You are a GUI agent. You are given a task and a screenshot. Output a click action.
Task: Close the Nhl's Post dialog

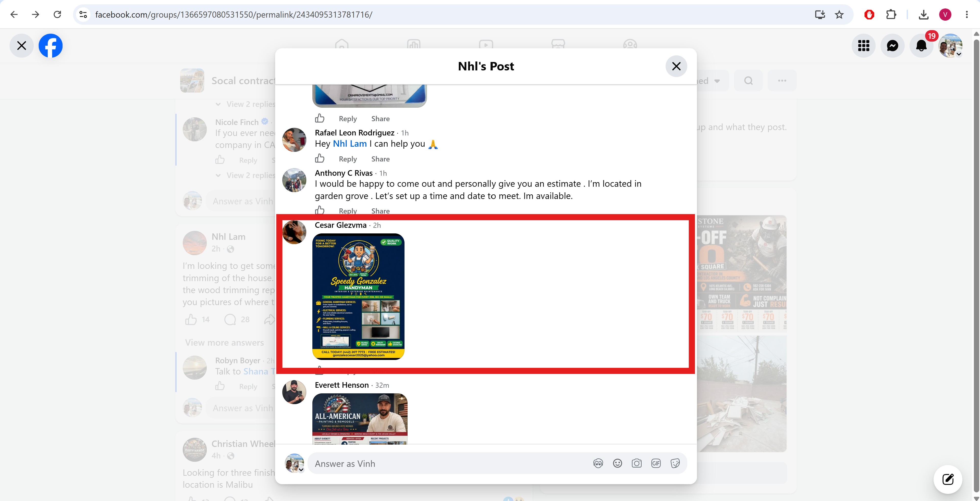[676, 66]
